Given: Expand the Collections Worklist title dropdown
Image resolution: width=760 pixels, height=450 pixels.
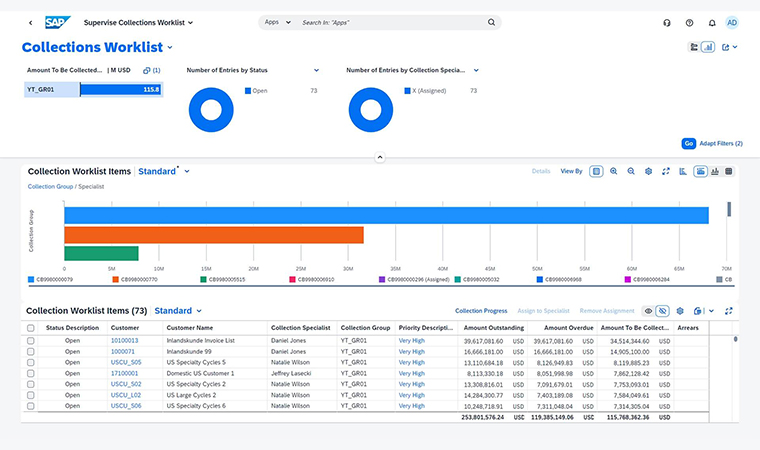Looking at the screenshot, I should 170,47.
